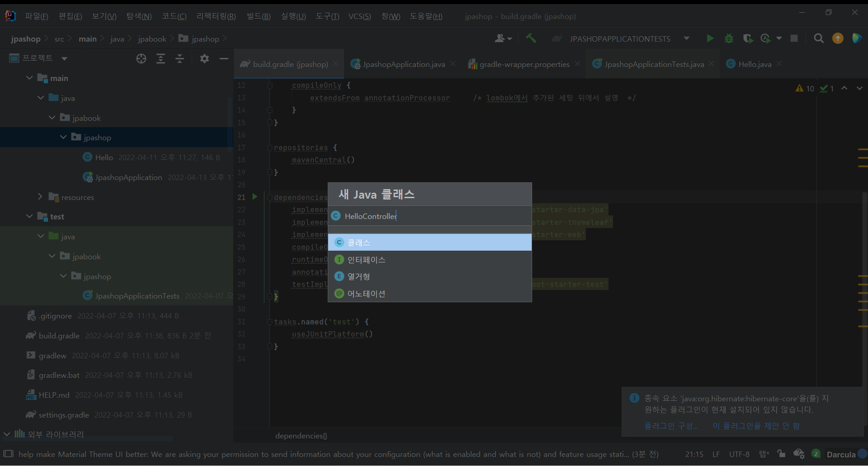
Task: Open the 리팩터링 menu
Action: pyautogui.click(x=216, y=16)
